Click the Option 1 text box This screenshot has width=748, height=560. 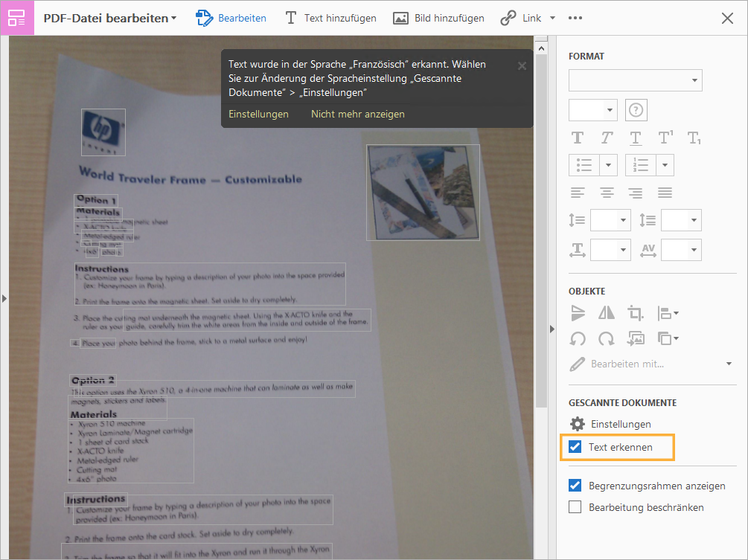[x=96, y=200]
